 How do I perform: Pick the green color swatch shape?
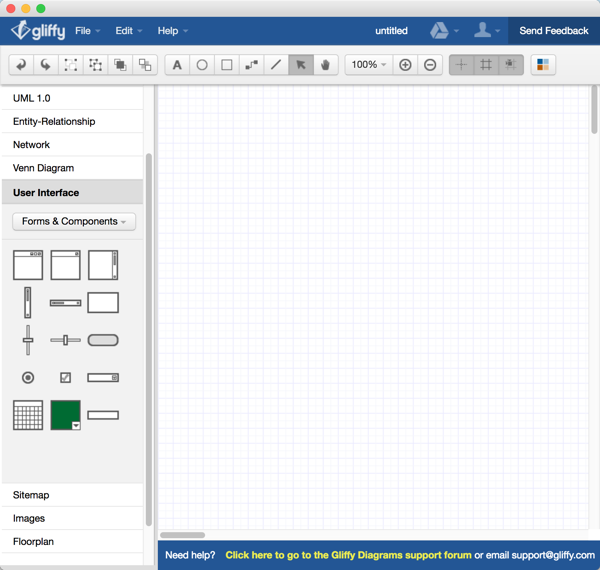[x=63, y=413]
